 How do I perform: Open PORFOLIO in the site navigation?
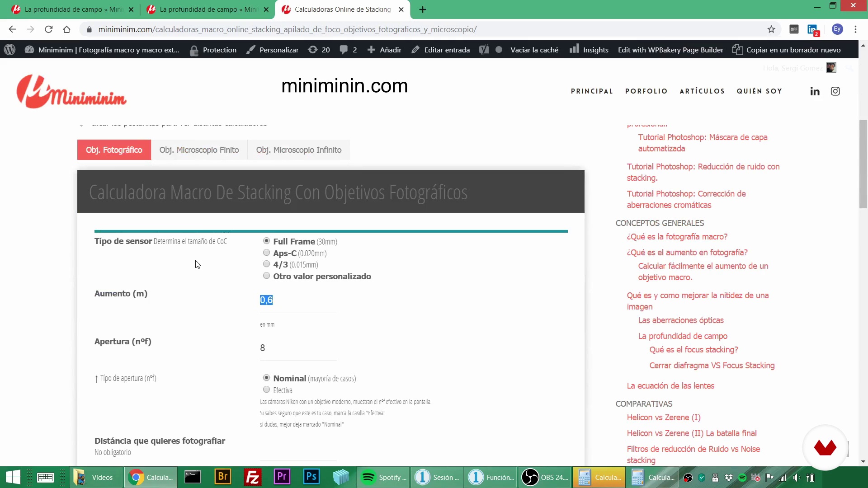click(x=646, y=91)
